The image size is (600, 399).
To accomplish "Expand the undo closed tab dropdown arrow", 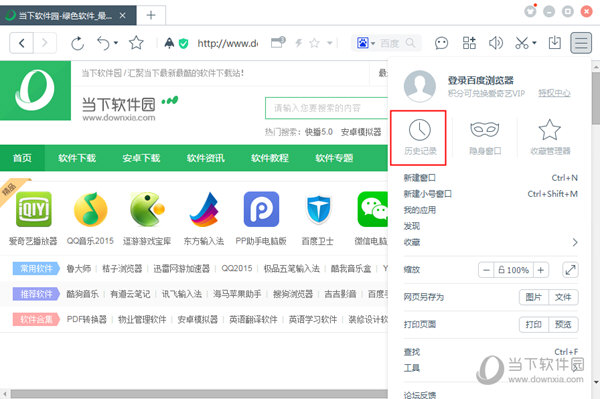I will coord(116,43).
